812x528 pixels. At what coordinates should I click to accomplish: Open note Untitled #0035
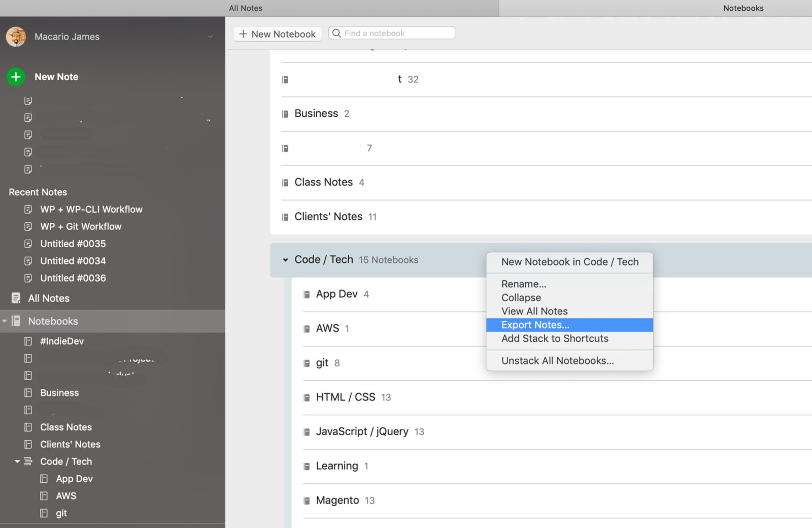click(x=73, y=244)
